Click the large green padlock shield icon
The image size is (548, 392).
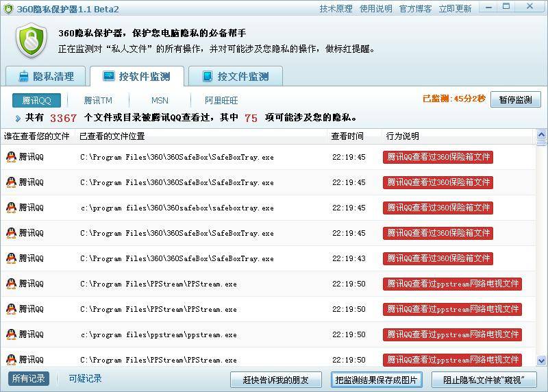32,40
